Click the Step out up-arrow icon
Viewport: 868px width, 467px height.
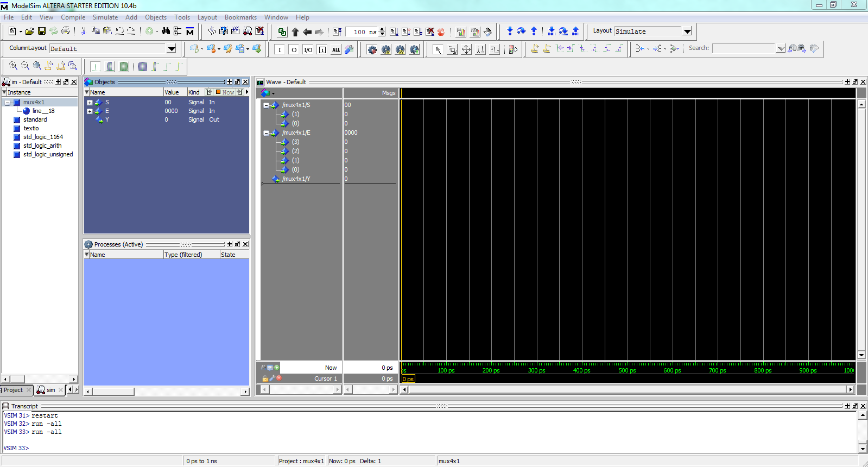coord(534,31)
